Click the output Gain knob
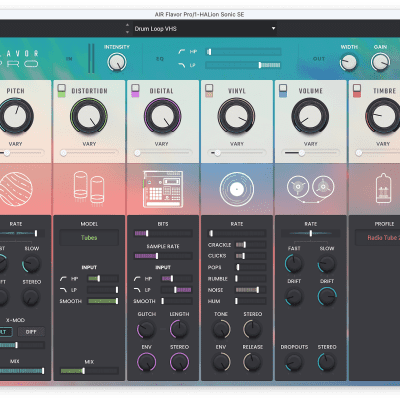Image resolution: width=400 pixels, height=400 pixels. [x=380, y=62]
